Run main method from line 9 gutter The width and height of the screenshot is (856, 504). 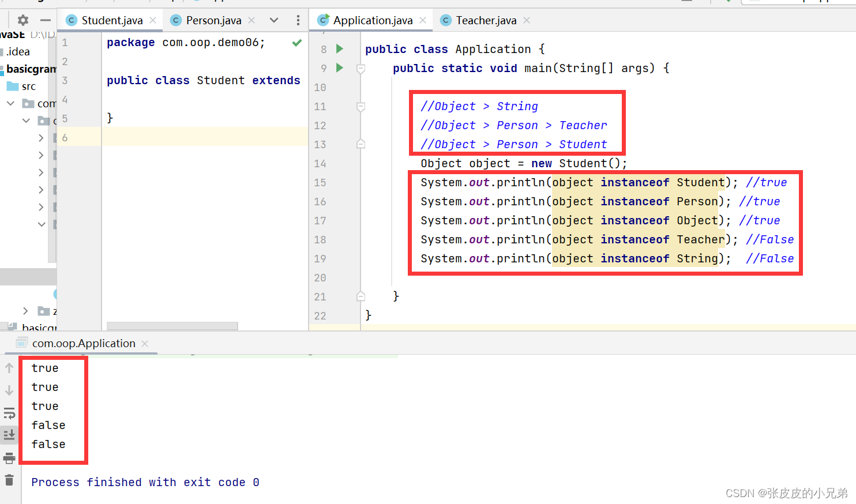click(340, 67)
